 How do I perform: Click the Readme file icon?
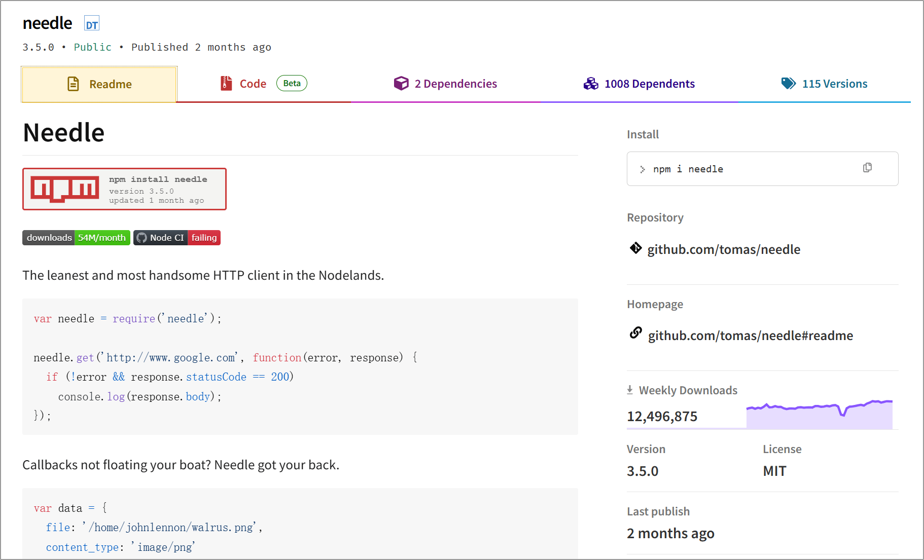point(73,84)
